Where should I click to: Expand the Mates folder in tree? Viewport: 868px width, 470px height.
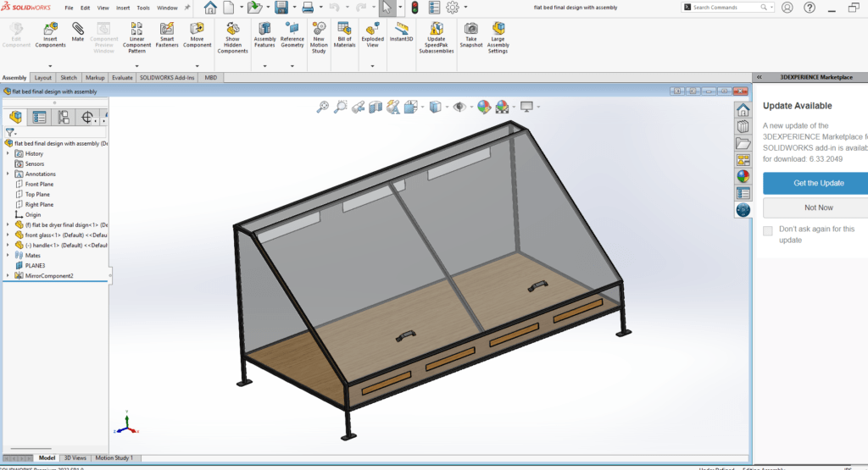point(8,255)
